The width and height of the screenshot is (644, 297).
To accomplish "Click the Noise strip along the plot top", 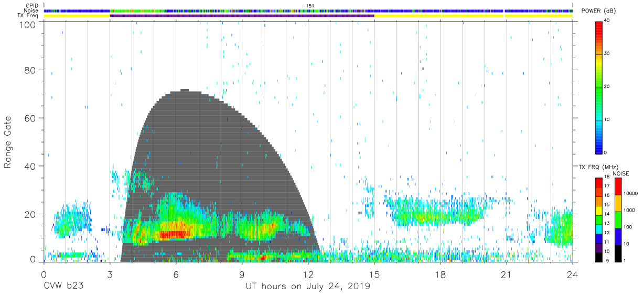I will click(308, 10).
